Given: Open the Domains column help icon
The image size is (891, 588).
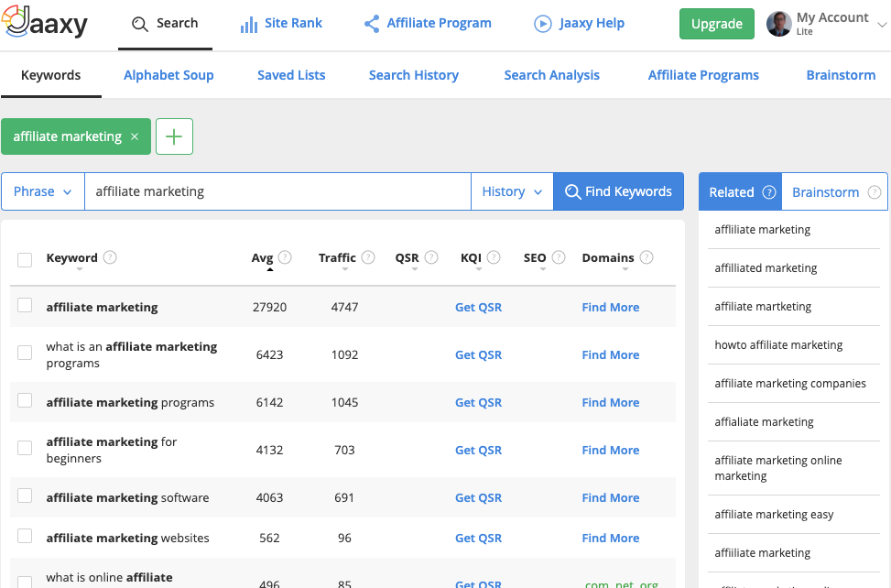Looking at the screenshot, I should click(x=647, y=257).
